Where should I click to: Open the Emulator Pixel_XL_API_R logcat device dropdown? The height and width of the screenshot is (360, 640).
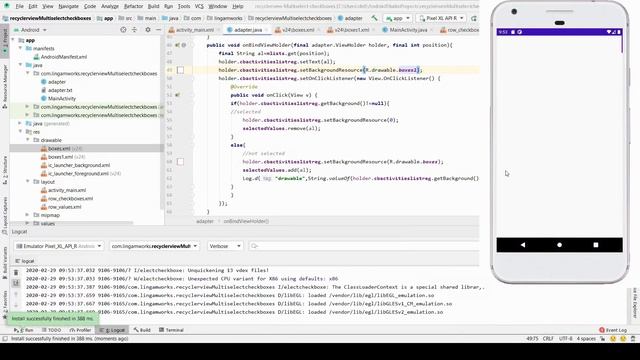(x=59, y=246)
